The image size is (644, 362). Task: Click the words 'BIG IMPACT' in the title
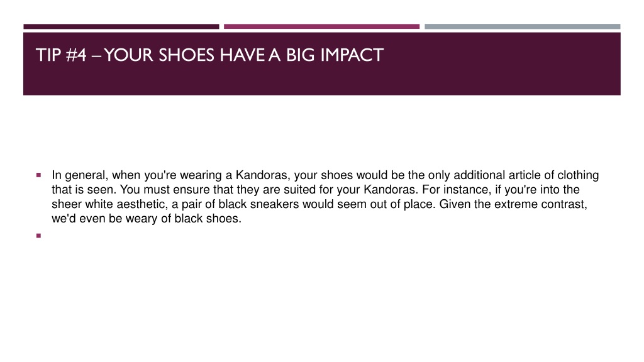(x=335, y=55)
